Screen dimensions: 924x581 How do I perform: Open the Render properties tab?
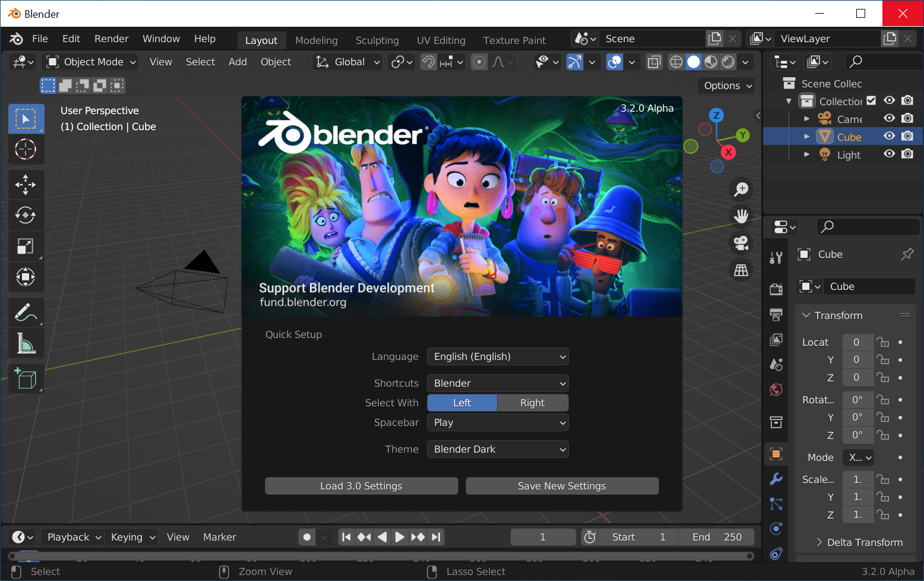pyautogui.click(x=776, y=289)
